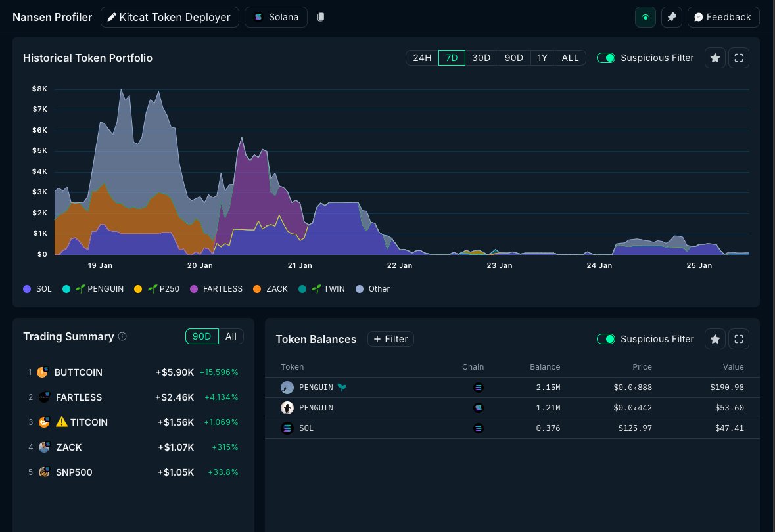The image size is (775, 532).
Task: Click the Solana chain icon on the PENGUIN row
Action: [x=479, y=388]
